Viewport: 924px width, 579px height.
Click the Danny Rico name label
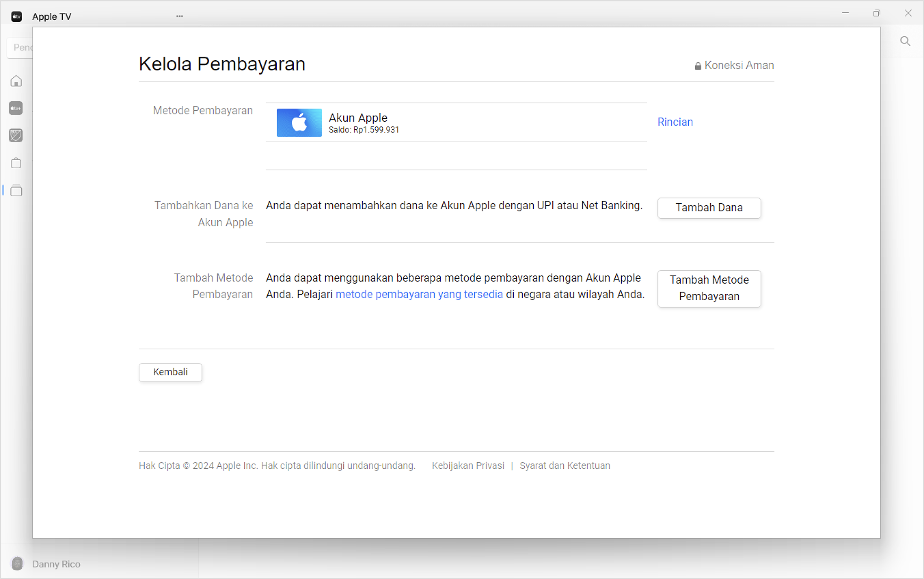tap(56, 564)
